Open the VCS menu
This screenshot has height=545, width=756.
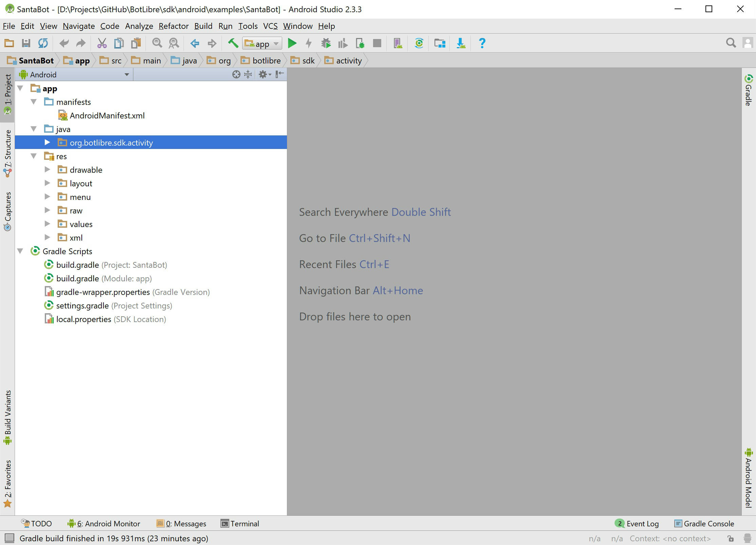[270, 26]
